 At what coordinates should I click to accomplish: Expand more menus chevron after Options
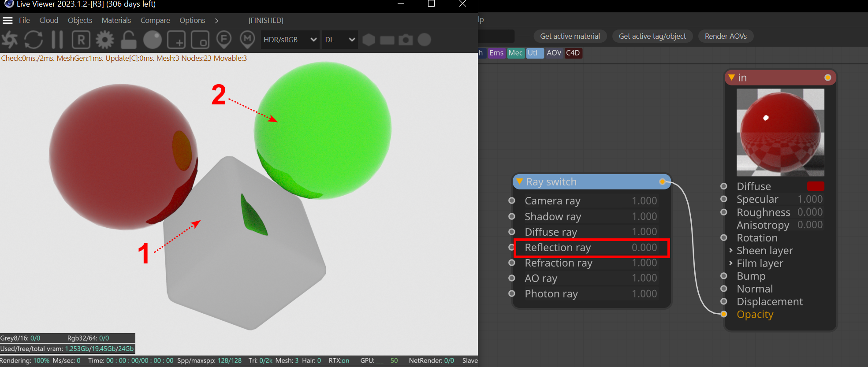(x=216, y=20)
